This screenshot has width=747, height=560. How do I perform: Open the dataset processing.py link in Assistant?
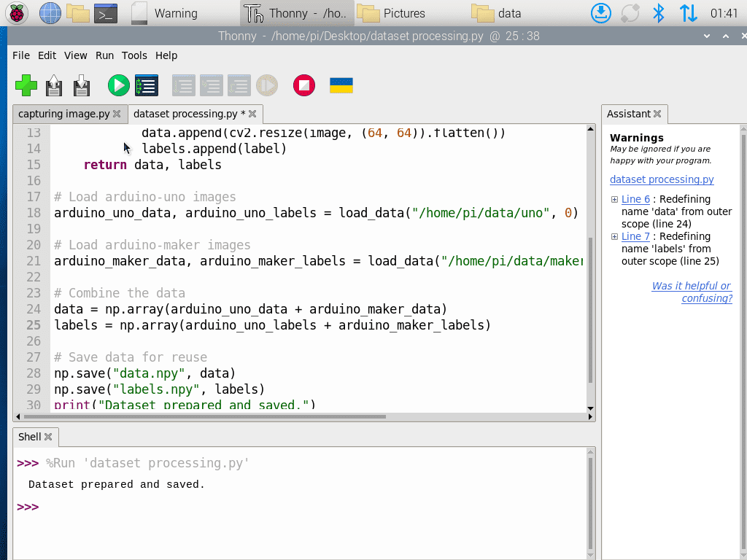coord(662,179)
